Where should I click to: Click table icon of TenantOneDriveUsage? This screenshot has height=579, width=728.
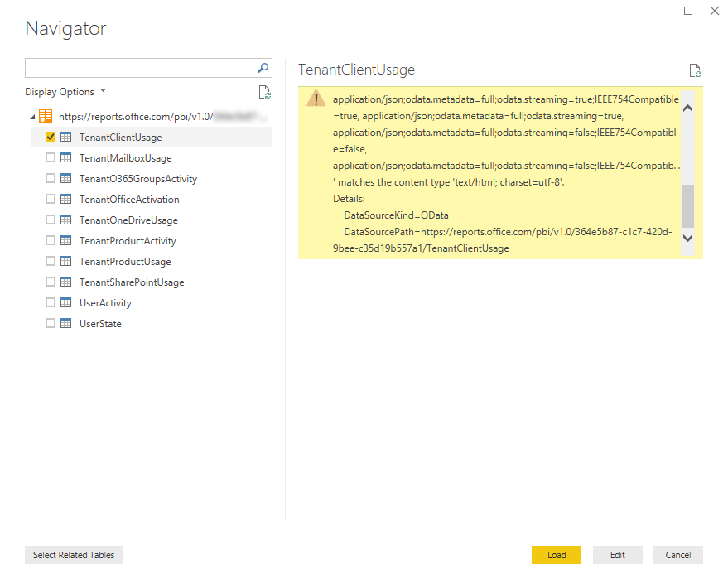pyautogui.click(x=66, y=220)
